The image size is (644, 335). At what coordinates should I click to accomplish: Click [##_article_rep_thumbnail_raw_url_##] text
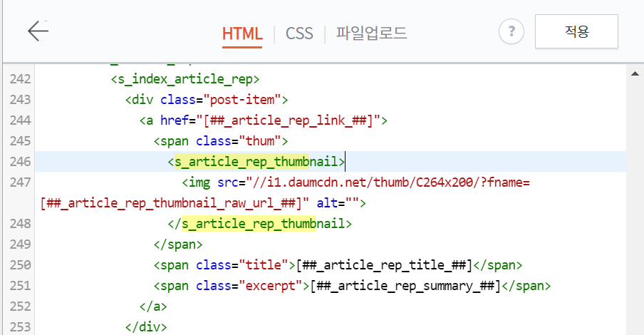(x=171, y=203)
